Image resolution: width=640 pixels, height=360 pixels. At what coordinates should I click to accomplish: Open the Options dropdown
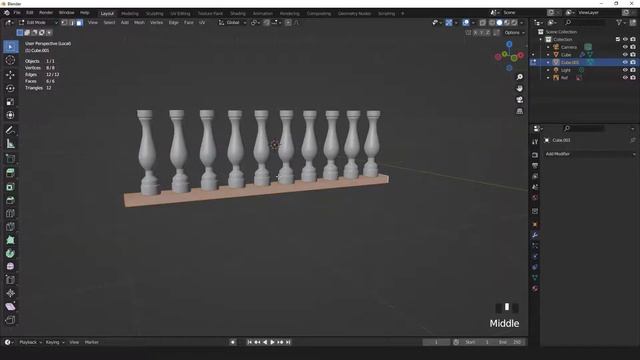(x=514, y=33)
